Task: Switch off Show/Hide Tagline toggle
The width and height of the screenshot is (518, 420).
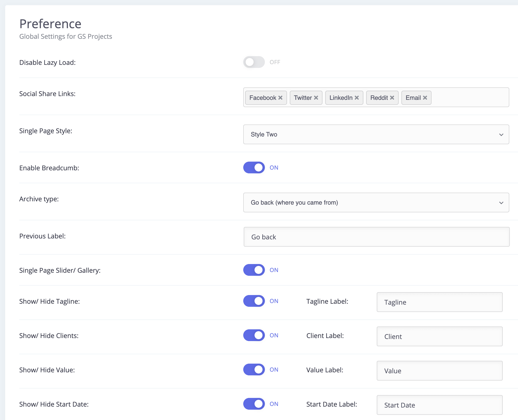Action: coord(254,301)
